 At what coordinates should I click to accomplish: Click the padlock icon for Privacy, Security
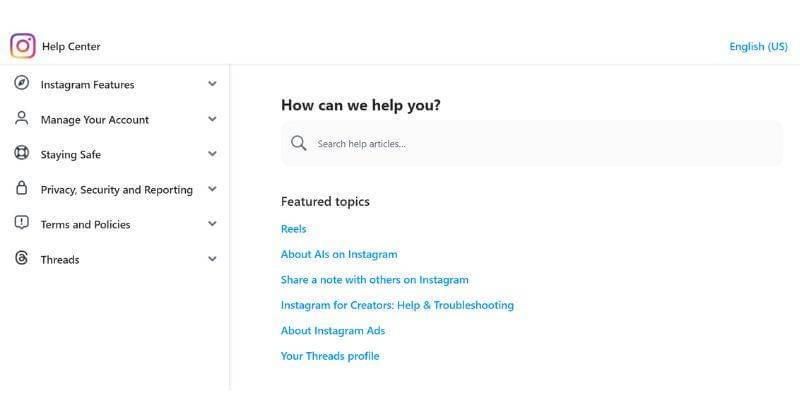click(x=22, y=189)
